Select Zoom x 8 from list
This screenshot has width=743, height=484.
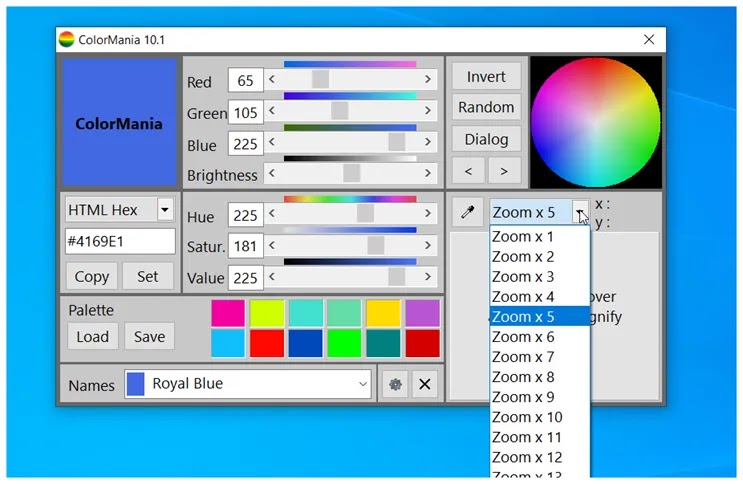point(540,377)
